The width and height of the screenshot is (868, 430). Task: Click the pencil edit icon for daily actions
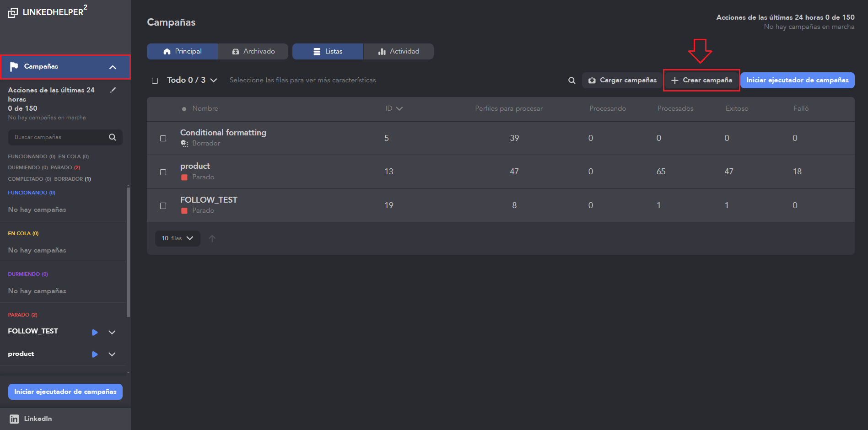[x=113, y=90]
